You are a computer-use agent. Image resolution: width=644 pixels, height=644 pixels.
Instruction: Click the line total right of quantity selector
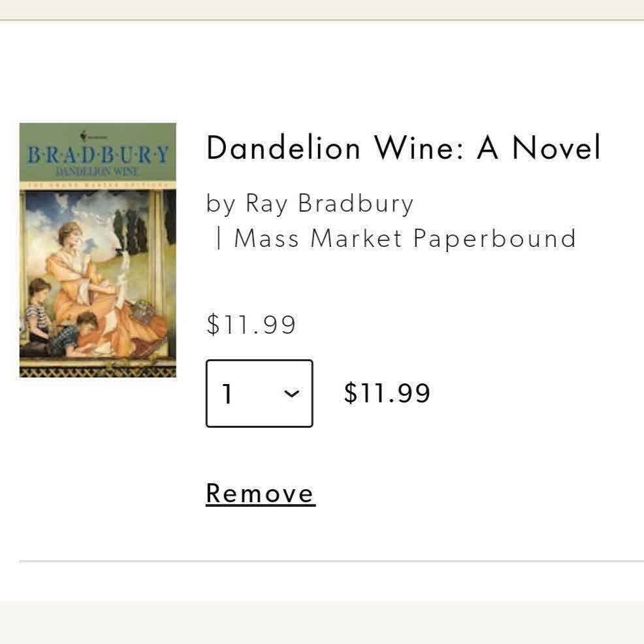point(387,393)
